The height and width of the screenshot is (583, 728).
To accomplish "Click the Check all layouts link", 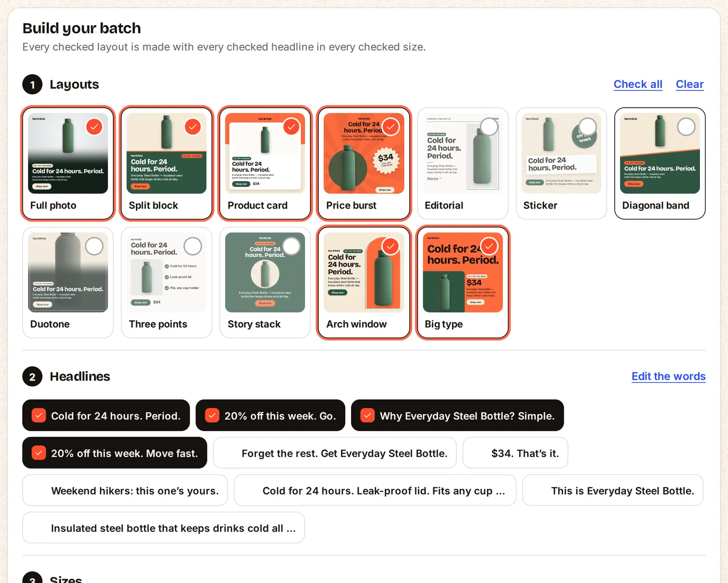I will (638, 84).
